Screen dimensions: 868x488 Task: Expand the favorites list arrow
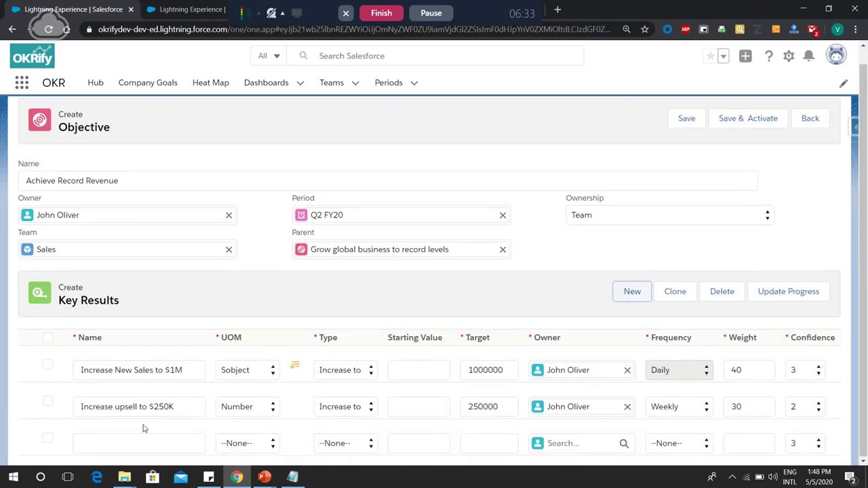[724, 56]
